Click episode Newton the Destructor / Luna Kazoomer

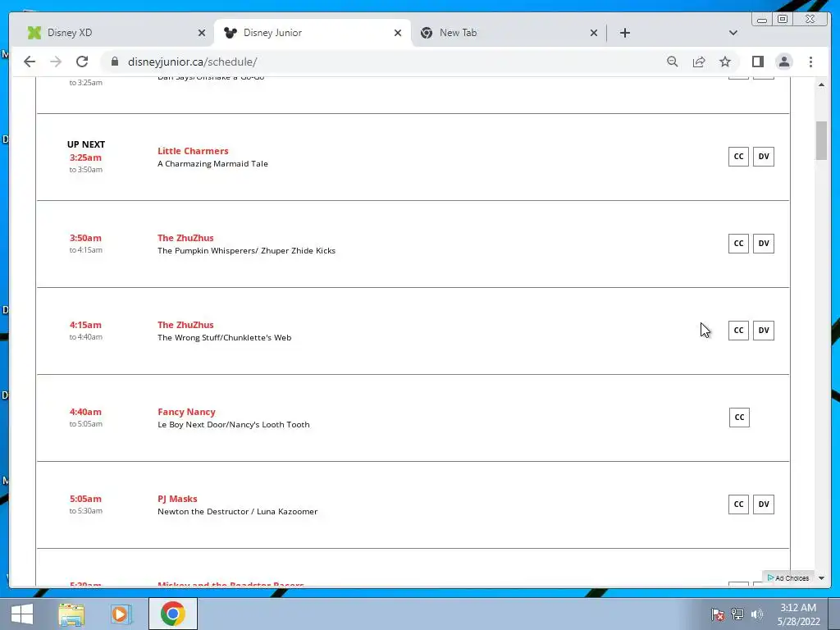click(x=237, y=512)
